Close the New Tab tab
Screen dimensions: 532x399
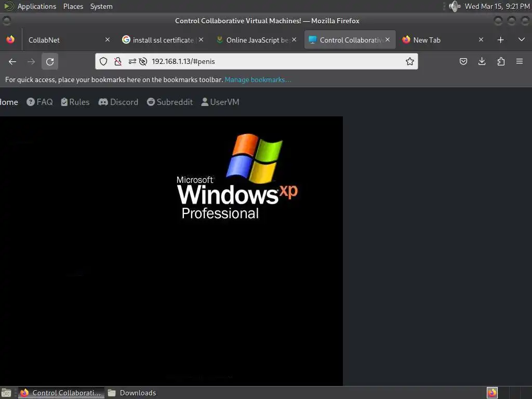(481, 39)
